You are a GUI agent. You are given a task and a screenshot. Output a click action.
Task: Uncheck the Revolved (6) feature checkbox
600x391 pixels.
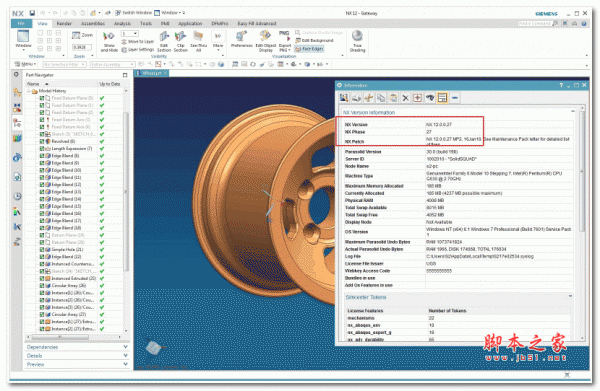click(42, 141)
